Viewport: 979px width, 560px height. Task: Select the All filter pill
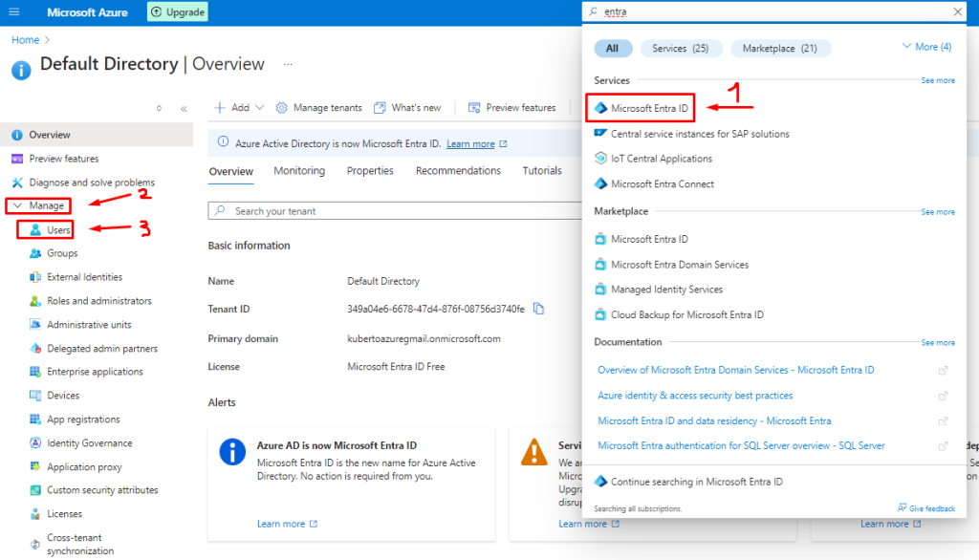pyautogui.click(x=613, y=48)
